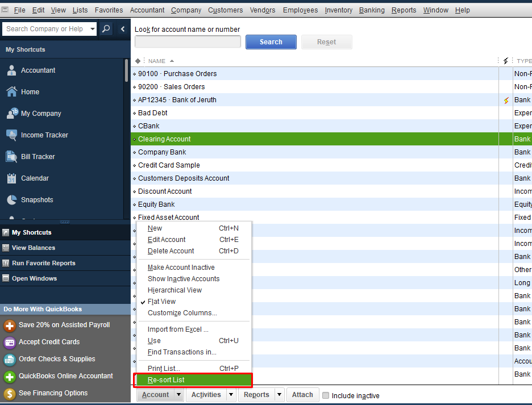
Task: Open the Calendar shortcut icon
Action: 11,178
